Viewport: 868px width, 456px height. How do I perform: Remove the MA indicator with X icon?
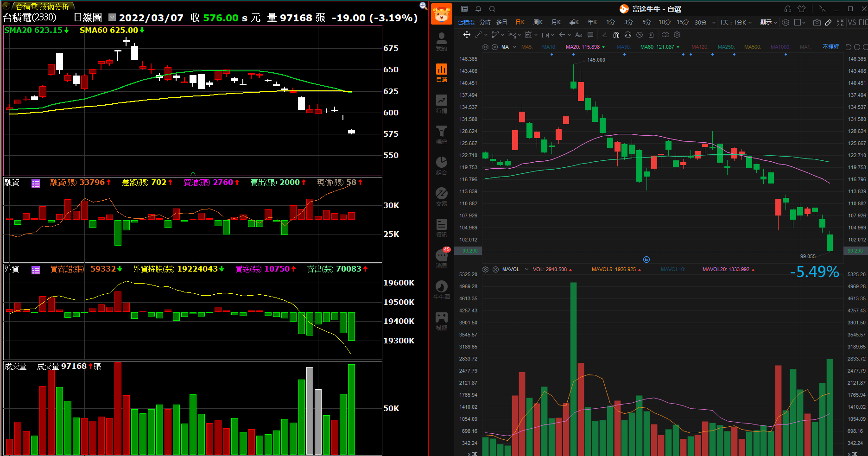[x=494, y=47]
